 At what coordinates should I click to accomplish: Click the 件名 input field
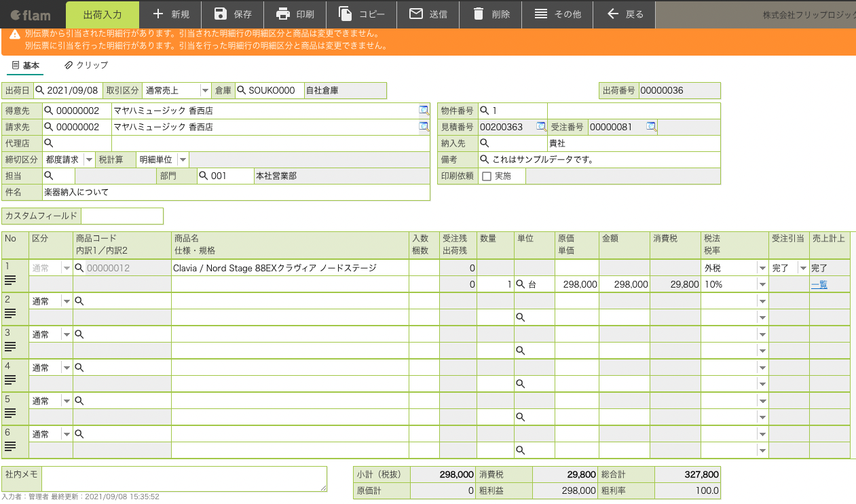[236, 192]
